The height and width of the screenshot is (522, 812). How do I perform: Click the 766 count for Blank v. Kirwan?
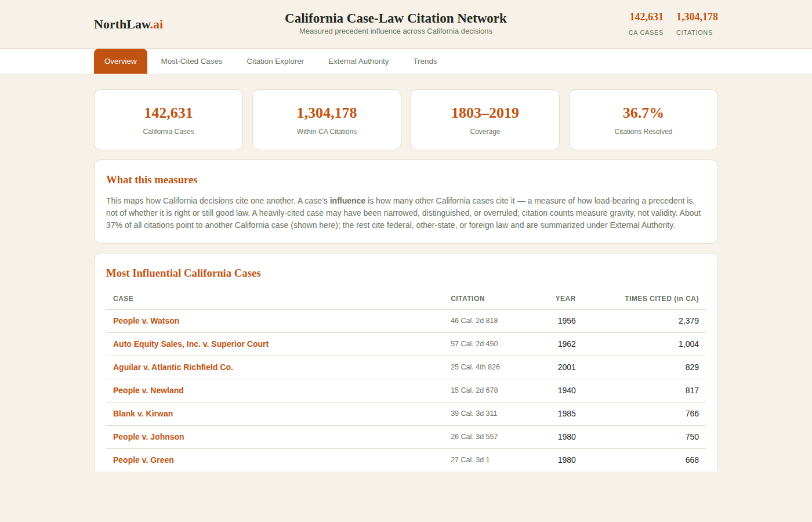coord(692,414)
